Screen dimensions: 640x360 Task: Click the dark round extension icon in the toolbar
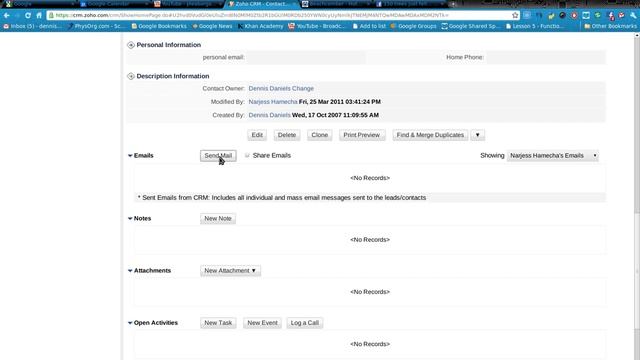562,16
